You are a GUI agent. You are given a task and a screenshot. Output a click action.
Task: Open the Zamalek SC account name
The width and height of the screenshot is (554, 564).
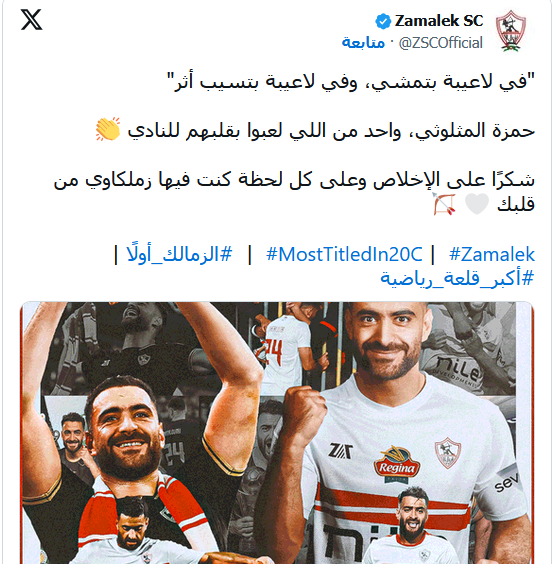[x=439, y=21]
